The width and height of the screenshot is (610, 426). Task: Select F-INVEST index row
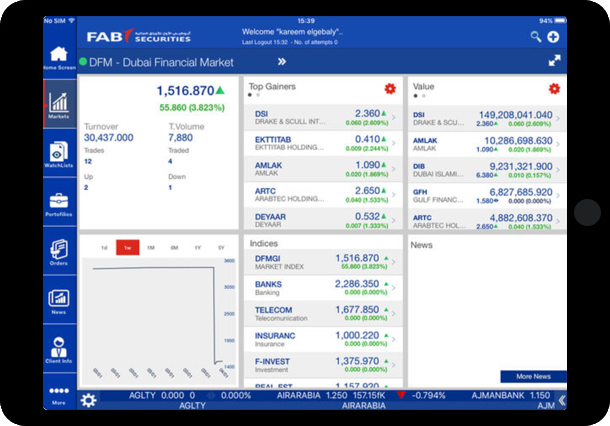pyautogui.click(x=323, y=365)
